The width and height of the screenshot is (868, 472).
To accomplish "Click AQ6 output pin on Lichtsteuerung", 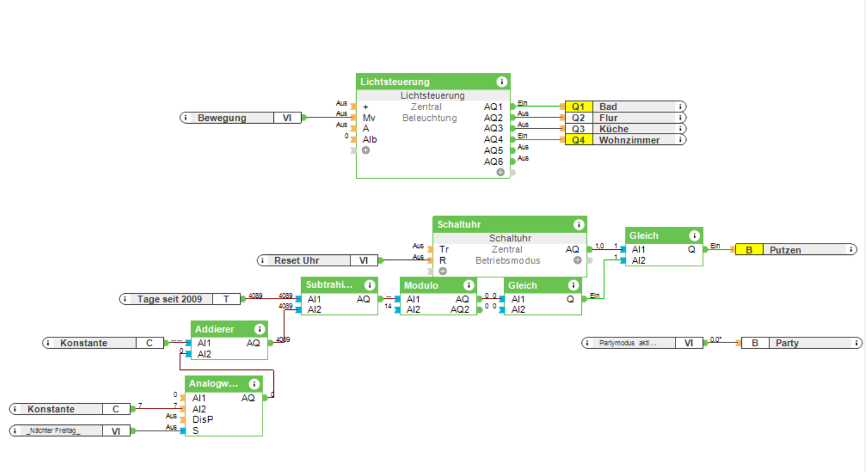I will tap(513, 162).
